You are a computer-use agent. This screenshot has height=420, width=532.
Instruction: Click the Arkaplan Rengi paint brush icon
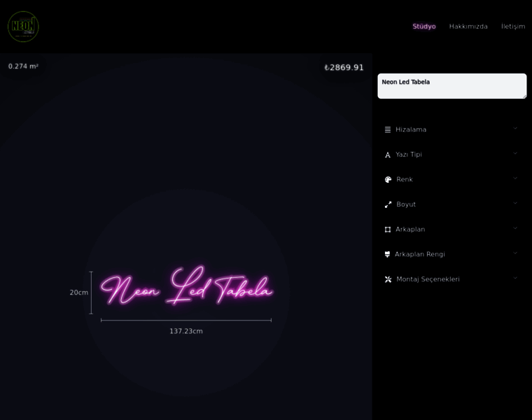coord(387,254)
